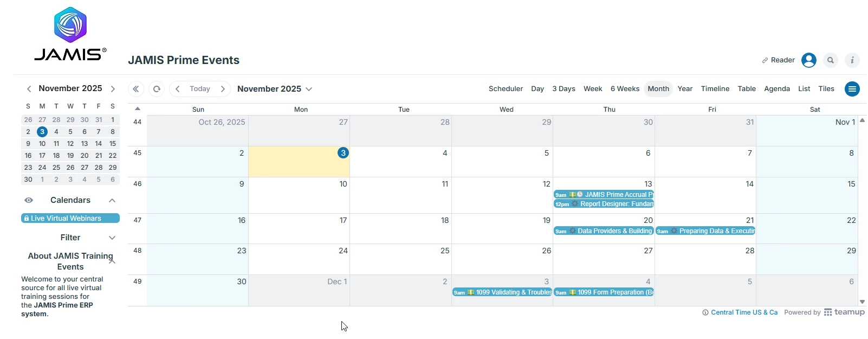868x339 pixels.
Task: Switch to Year view
Action: click(685, 89)
